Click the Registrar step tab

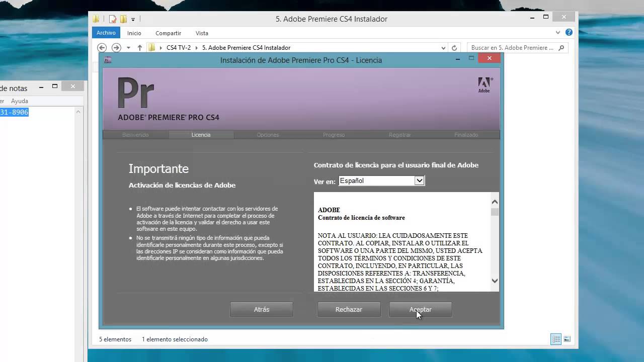coord(400,135)
